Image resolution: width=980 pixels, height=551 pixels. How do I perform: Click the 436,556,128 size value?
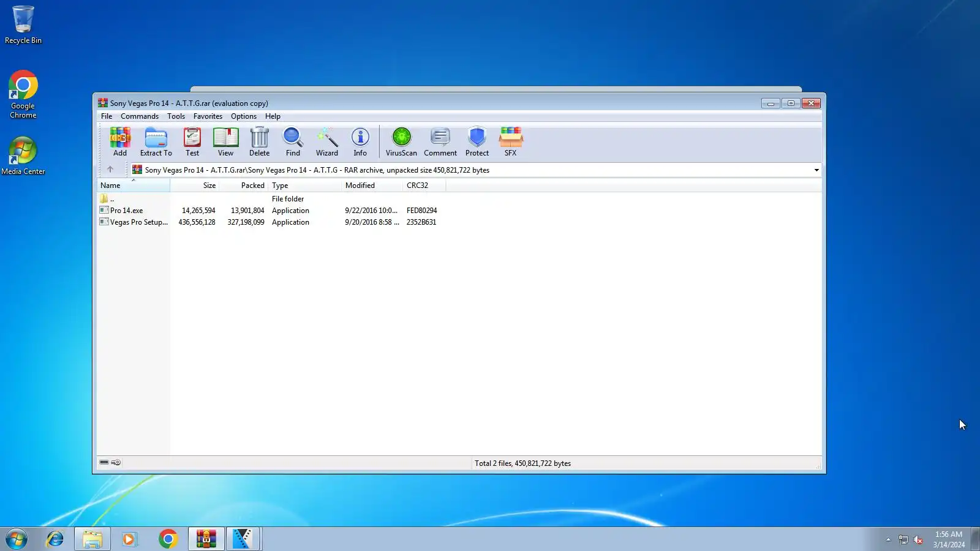click(197, 222)
